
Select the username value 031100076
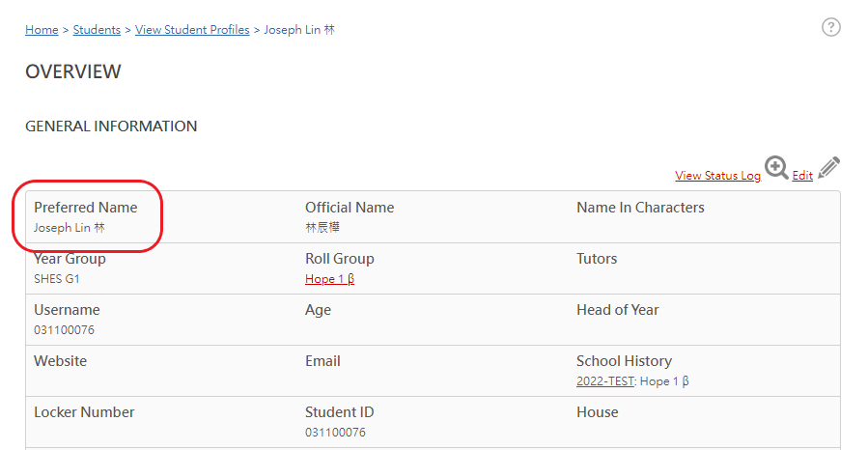click(65, 330)
